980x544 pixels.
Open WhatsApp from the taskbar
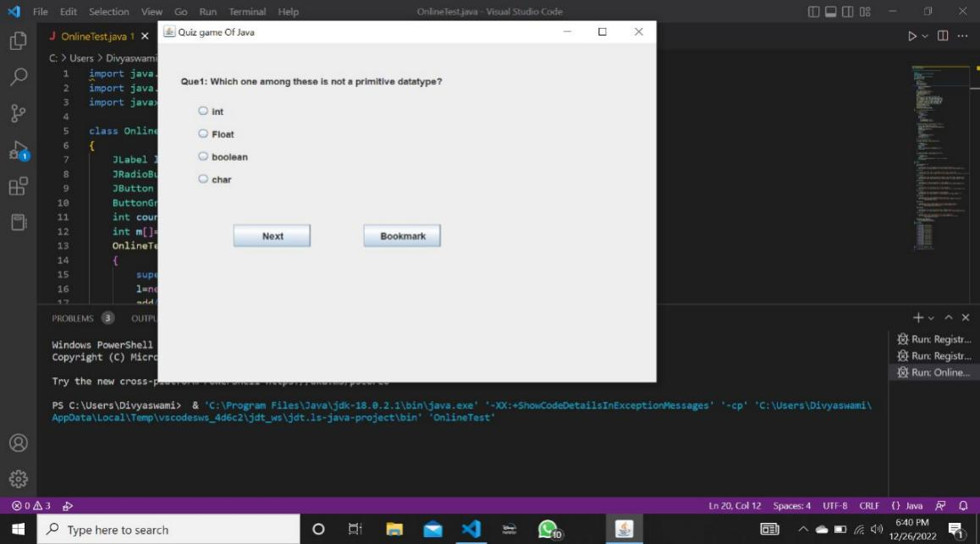[548, 529]
